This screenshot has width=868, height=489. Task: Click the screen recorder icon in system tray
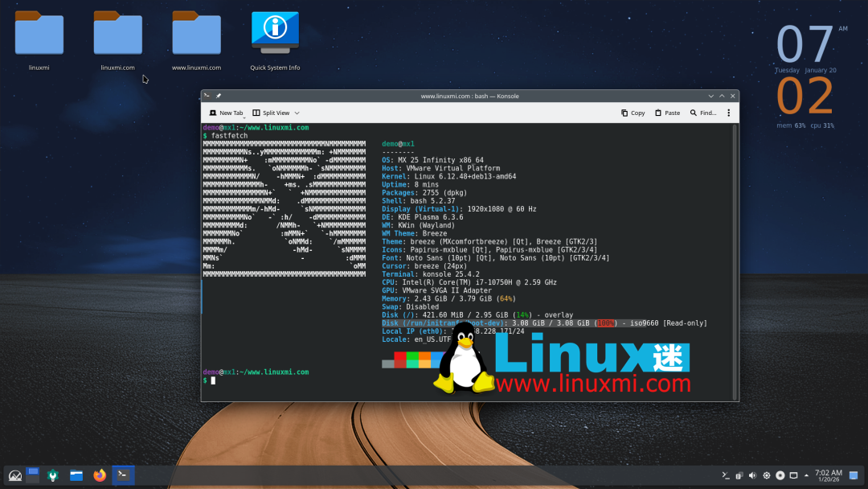(x=780, y=475)
